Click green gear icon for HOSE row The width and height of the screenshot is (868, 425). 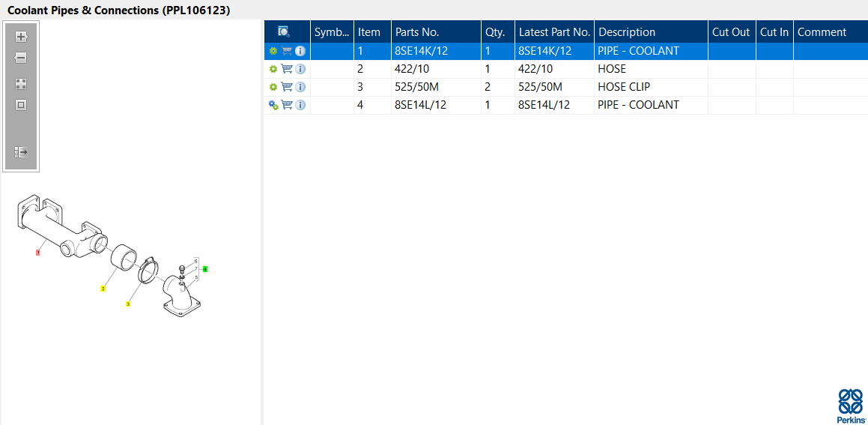[x=273, y=69]
